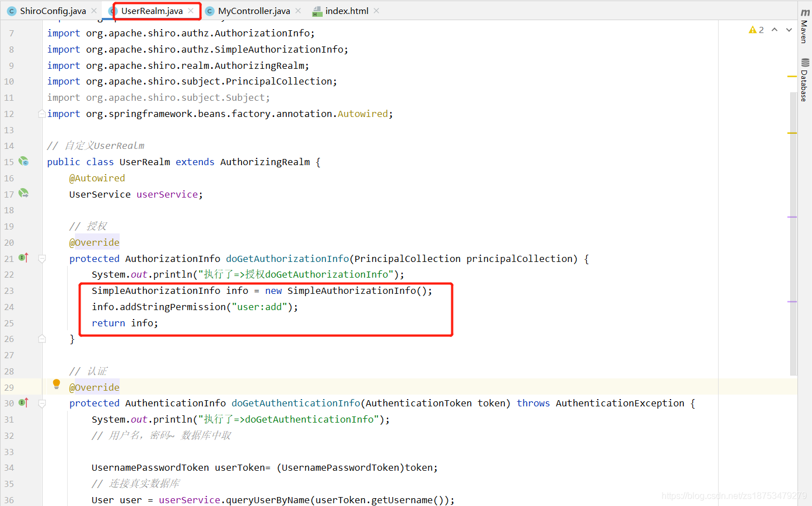812x506 pixels.
Task: Click the upper purple stripe marker in scrollbar
Action: click(x=792, y=217)
